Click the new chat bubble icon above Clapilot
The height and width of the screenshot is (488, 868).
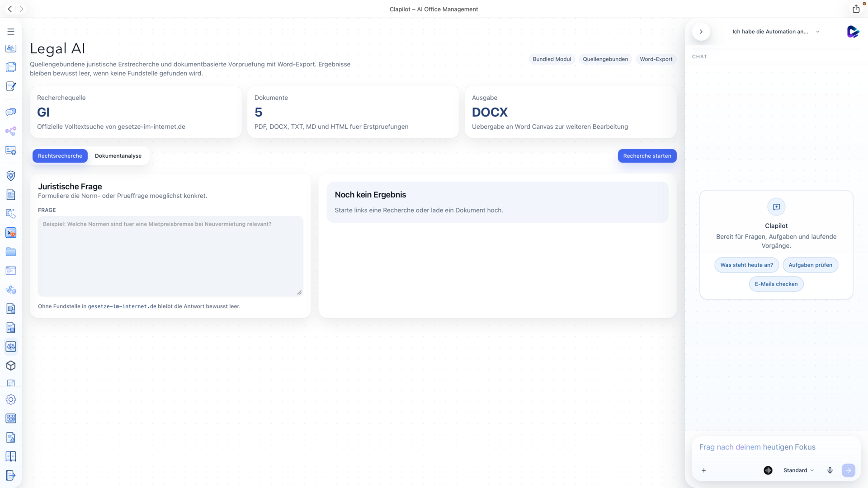pyautogui.click(x=776, y=207)
